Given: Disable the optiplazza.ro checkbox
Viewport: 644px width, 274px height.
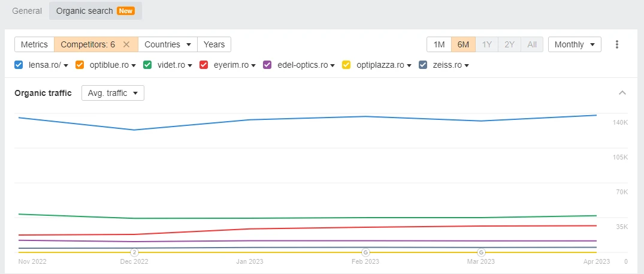Looking at the screenshot, I should [x=346, y=65].
